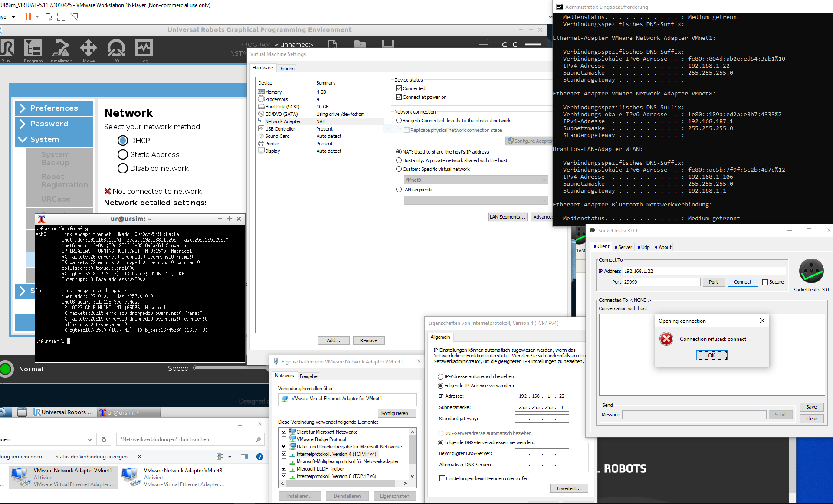Image resolution: width=833 pixels, height=504 pixels.
Task: Refresh the Netzwerkverbindungen explorer view
Action: coord(104,439)
